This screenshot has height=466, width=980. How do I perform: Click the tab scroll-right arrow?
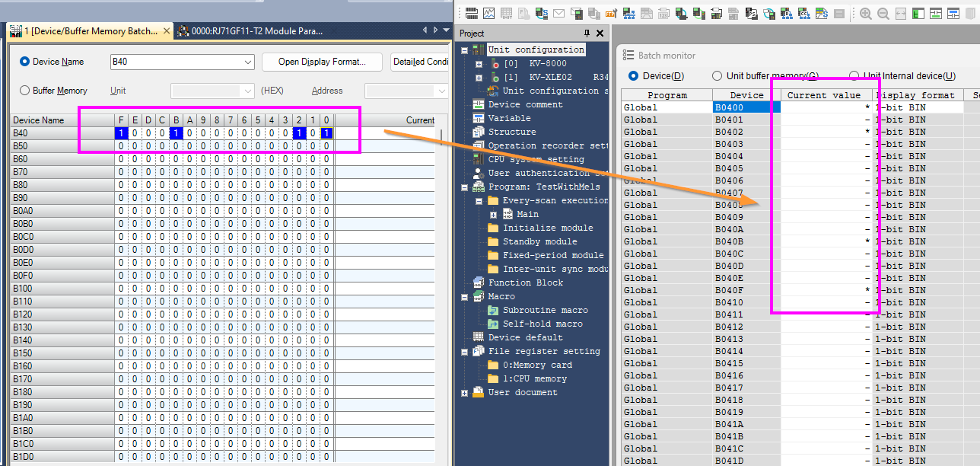[x=435, y=31]
